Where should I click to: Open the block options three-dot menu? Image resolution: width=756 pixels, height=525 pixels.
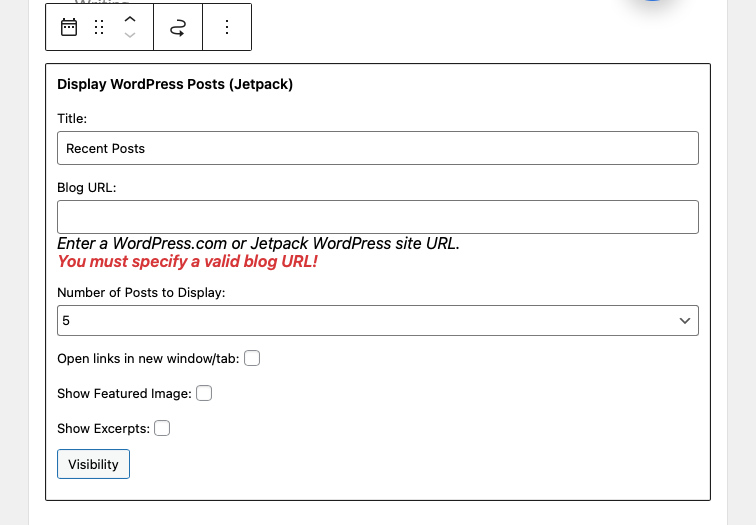click(227, 27)
